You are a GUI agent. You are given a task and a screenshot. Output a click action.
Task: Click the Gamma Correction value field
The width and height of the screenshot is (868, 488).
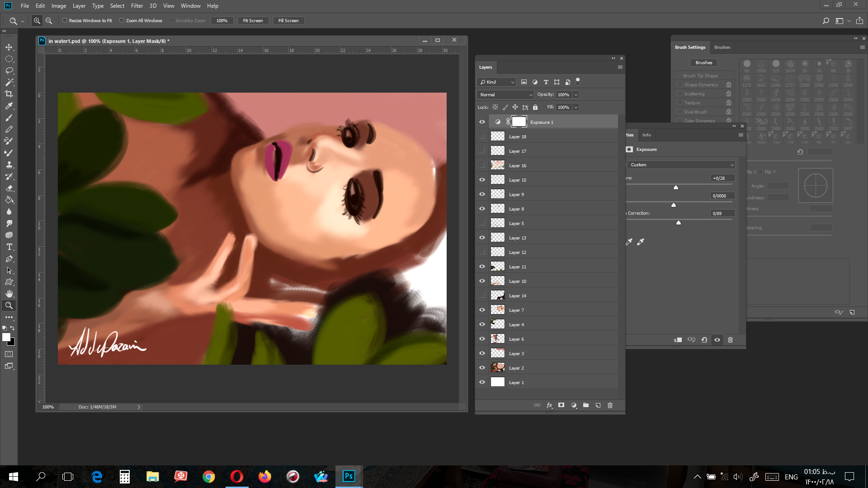tap(722, 213)
